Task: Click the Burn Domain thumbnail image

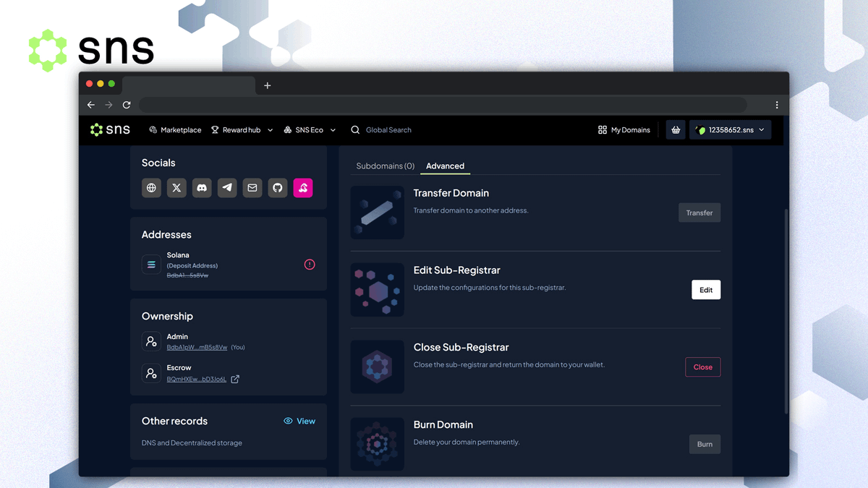Action: [378, 444]
